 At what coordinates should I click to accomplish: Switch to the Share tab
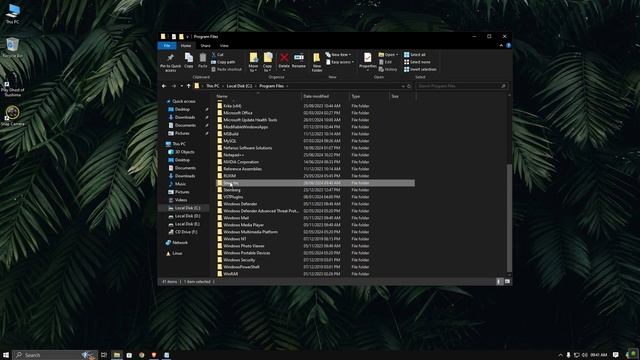point(205,46)
